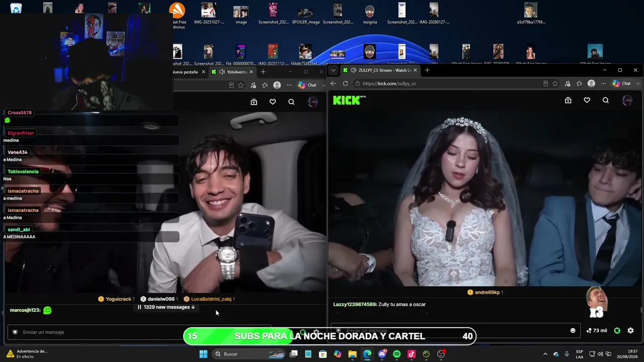This screenshot has width=644, height=362.
Task: Open the emoji picker in the ZULLYY_CS chat
Action: click(573, 330)
